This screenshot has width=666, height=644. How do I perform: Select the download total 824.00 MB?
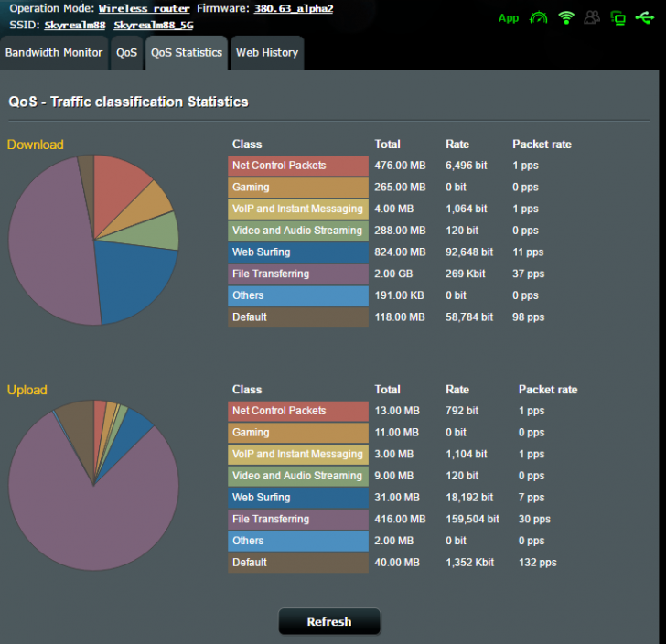click(x=400, y=252)
